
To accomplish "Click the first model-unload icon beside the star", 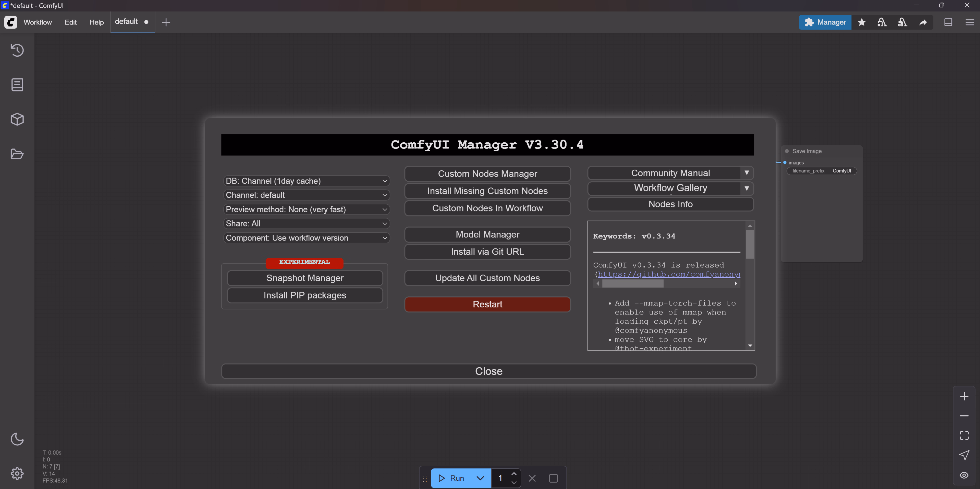I will click(882, 22).
